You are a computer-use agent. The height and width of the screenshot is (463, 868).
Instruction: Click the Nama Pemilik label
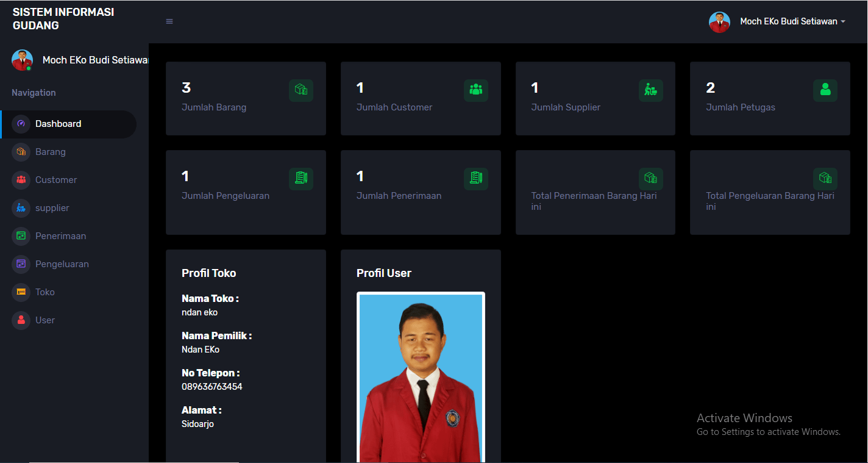pos(217,336)
